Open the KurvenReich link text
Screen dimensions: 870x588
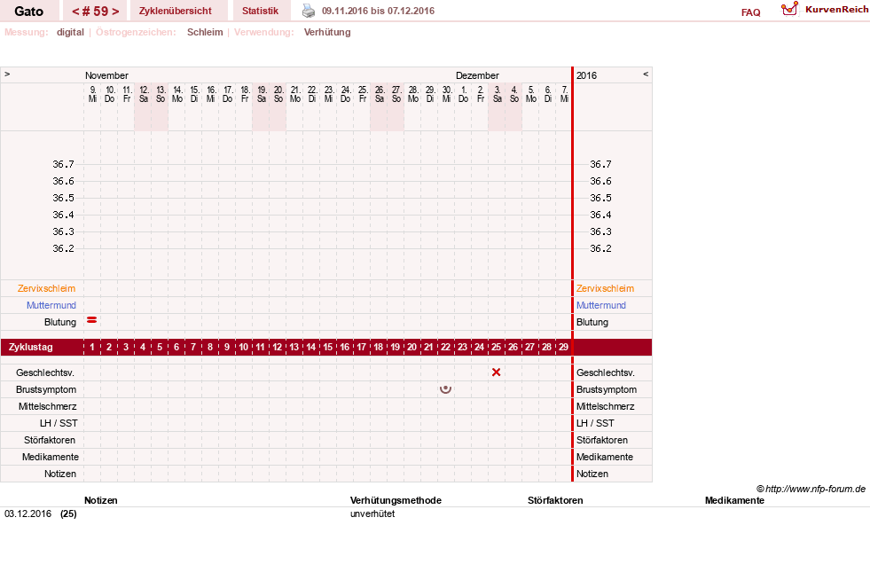tap(836, 10)
